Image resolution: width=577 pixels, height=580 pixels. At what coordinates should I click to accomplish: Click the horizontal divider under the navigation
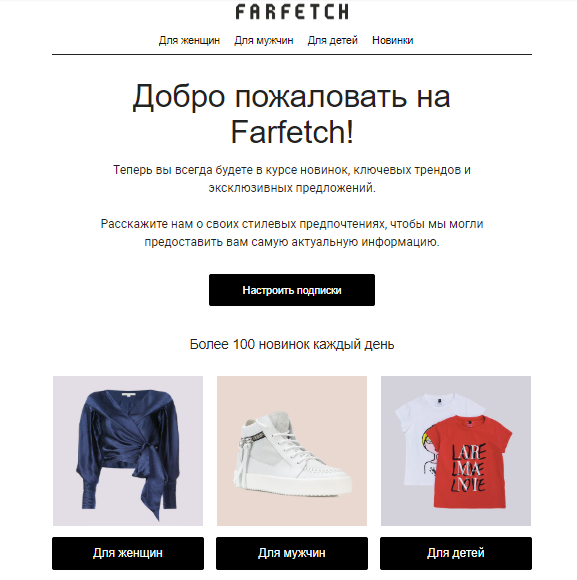[x=292, y=54]
